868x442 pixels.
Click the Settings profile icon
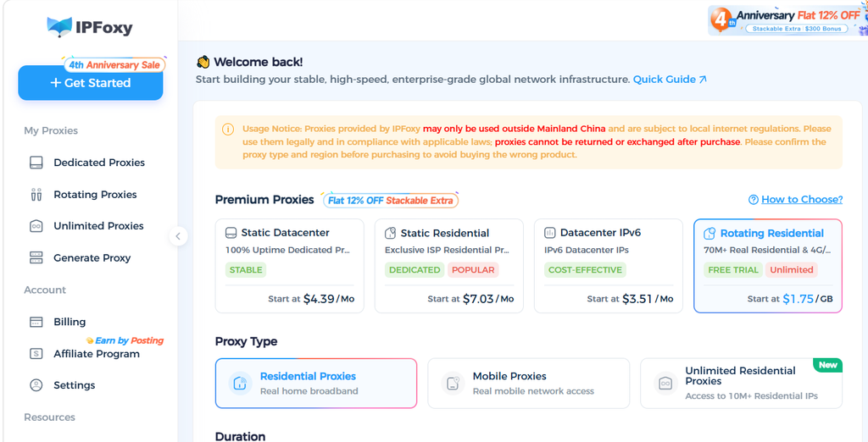36,385
